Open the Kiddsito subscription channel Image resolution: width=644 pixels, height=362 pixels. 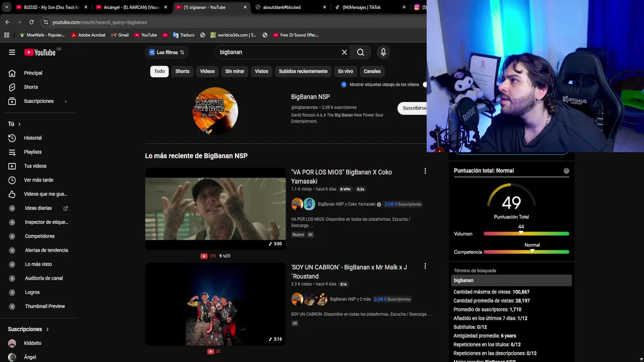(33, 343)
